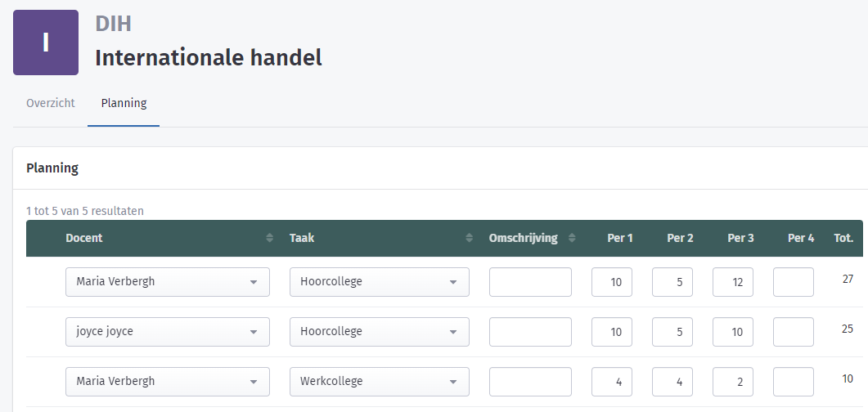Click Omschrijving field in first row
Viewport: 868px width, 412px height.
(530, 282)
